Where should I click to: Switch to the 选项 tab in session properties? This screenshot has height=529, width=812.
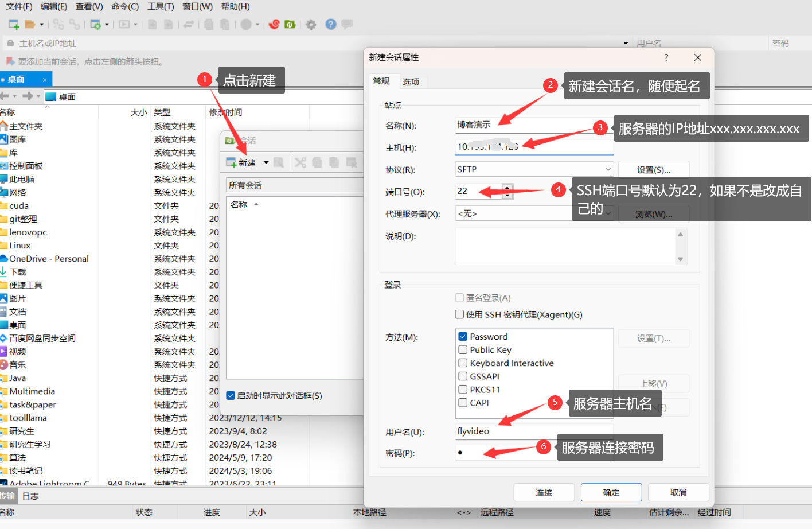[411, 81]
